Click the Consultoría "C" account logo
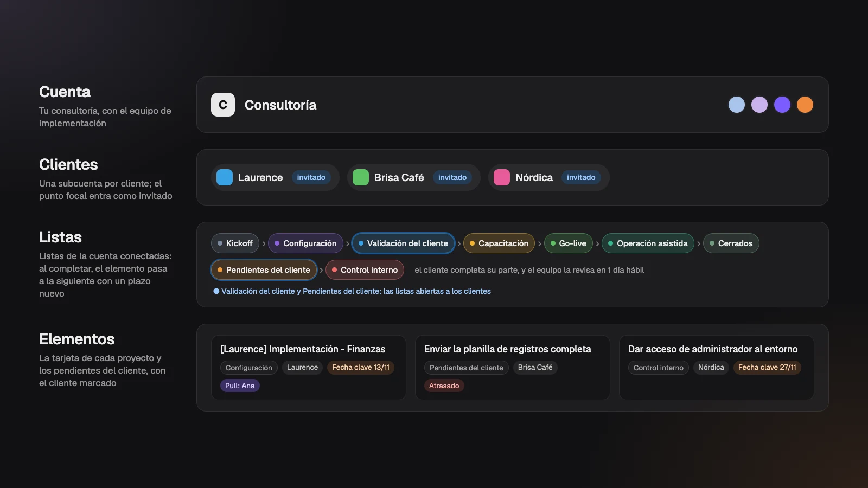868x488 pixels. [223, 105]
